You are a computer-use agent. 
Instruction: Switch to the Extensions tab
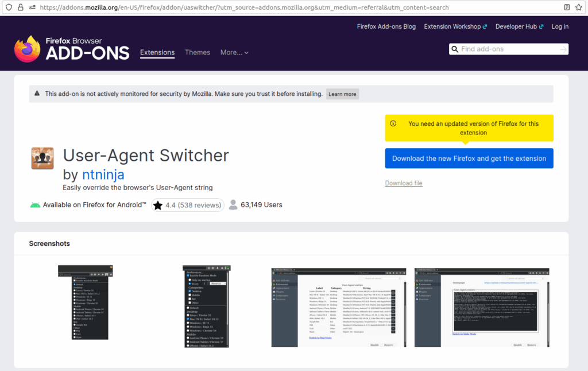157,52
